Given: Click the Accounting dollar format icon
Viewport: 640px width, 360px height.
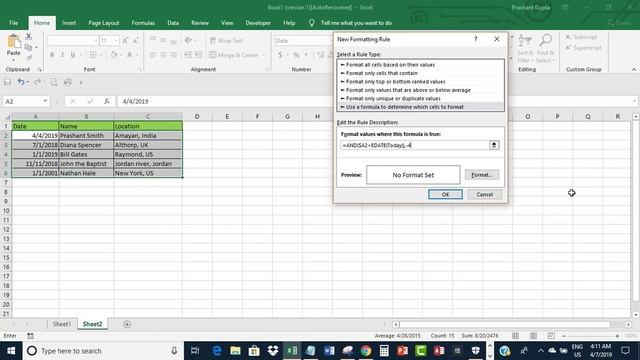Looking at the screenshot, I should coord(280,55).
